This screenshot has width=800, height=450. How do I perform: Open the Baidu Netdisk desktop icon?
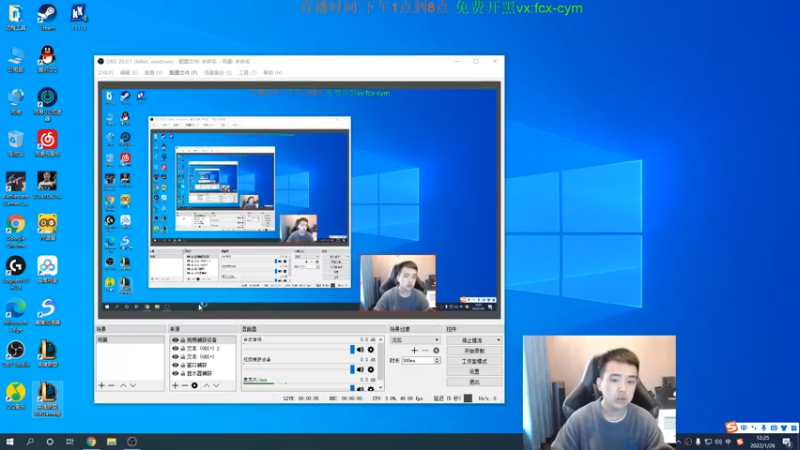point(47,269)
